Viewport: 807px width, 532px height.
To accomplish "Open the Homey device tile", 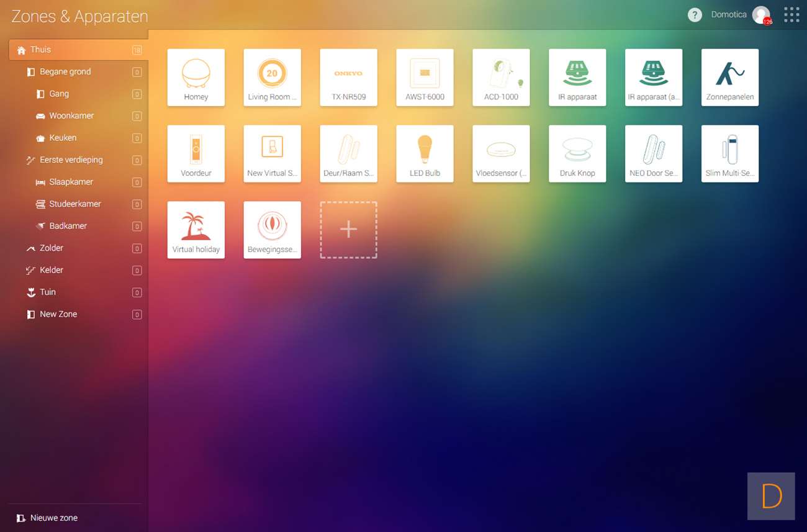I will 196,78.
